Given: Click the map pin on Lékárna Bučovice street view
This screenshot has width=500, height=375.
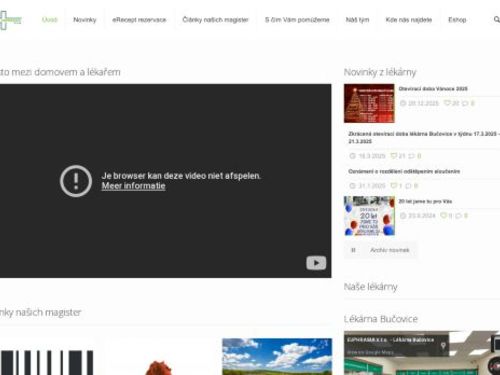Looking at the screenshot, I should [443, 346].
